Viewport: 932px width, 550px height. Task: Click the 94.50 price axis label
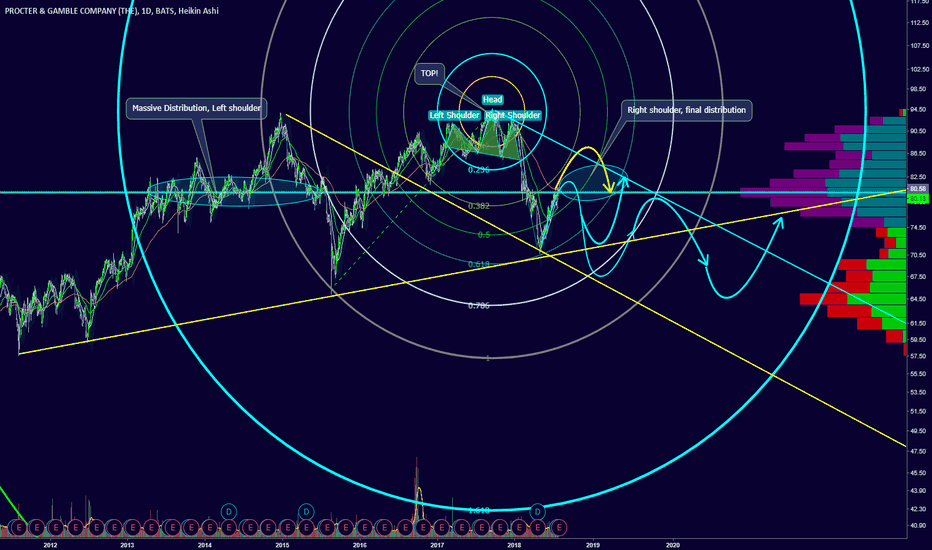(x=918, y=109)
